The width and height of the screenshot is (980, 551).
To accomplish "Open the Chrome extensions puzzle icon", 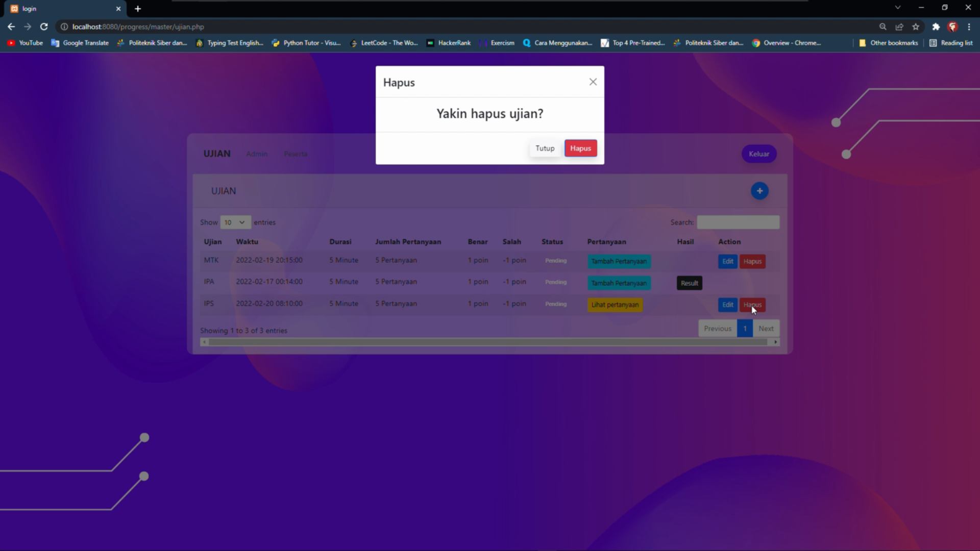I will [x=936, y=27].
